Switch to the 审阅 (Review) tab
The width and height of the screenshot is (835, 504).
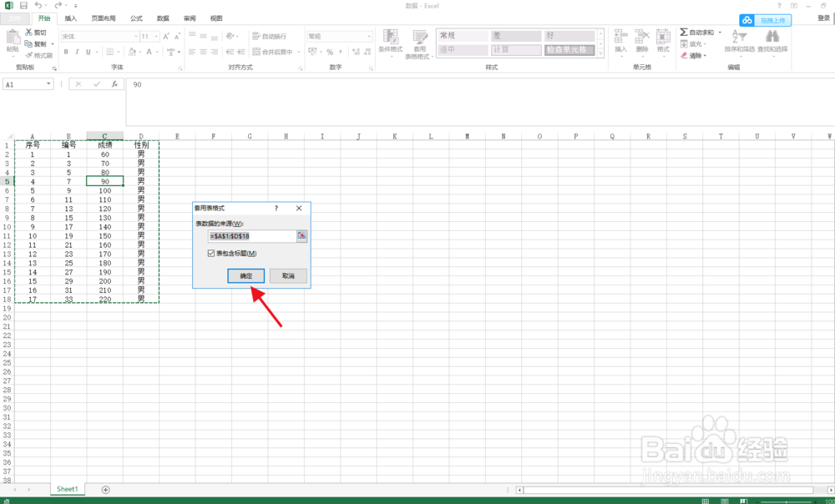(x=190, y=18)
